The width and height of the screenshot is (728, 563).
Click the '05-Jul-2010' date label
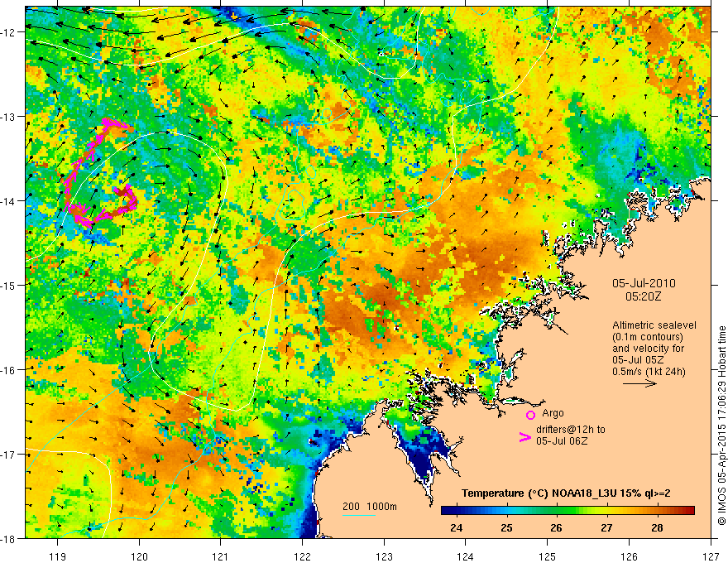(644, 283)
